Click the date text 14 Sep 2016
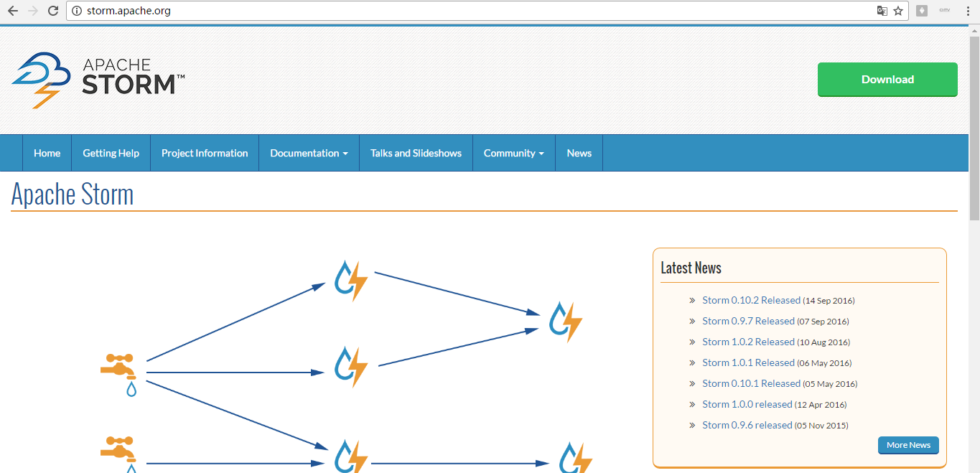This screenshot has width=980, height=473. tap(829, 301)
